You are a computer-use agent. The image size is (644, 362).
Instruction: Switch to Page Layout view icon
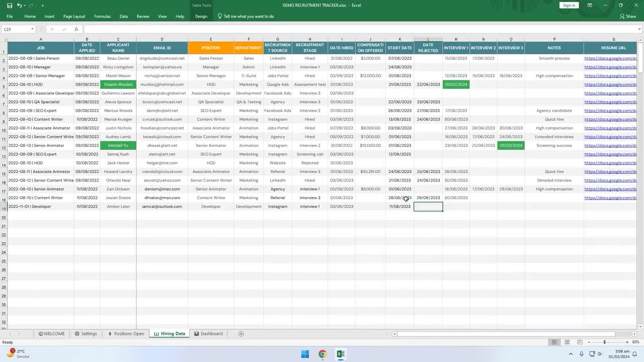[567, 342]
